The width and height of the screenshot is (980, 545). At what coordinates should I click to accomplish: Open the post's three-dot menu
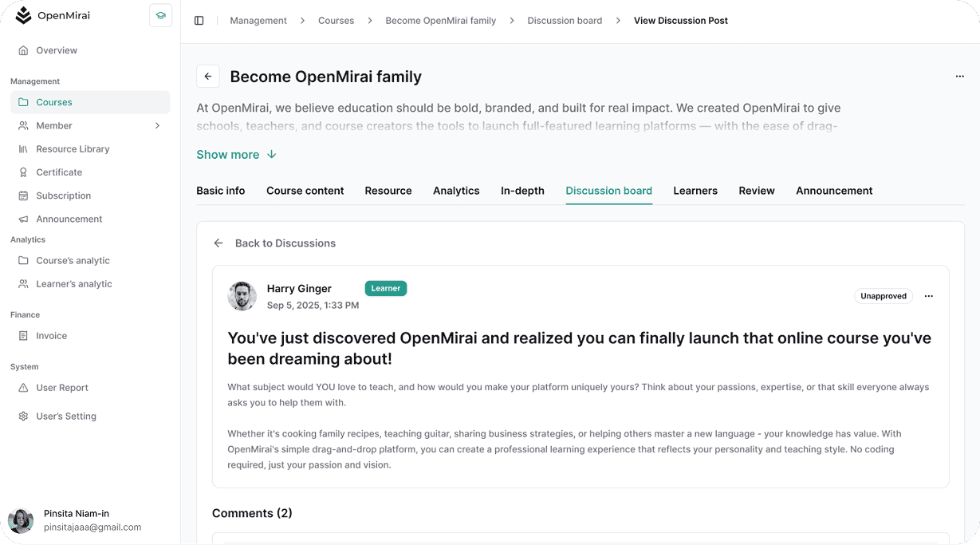(928, 296)
